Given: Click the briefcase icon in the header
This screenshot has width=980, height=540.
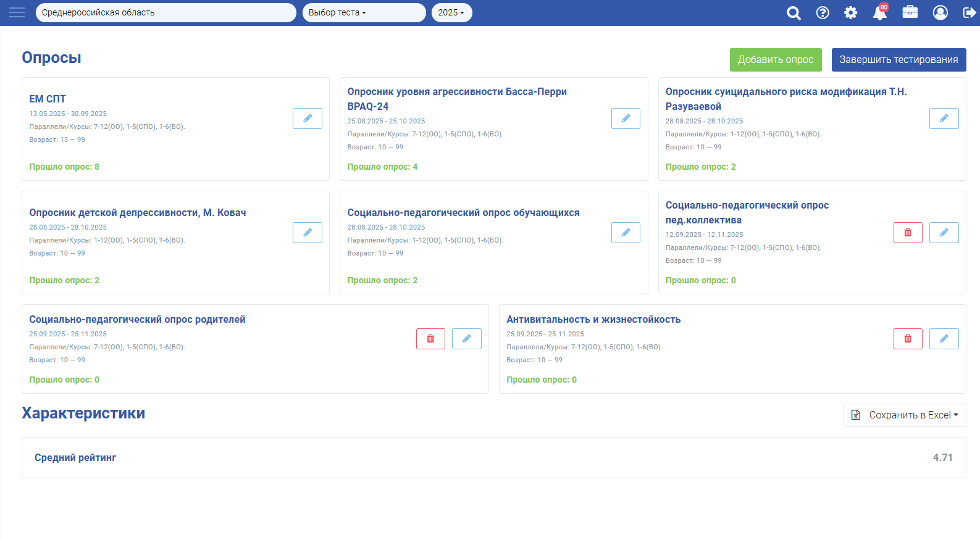Looking at the screenshot, I should tap(910, 12).
